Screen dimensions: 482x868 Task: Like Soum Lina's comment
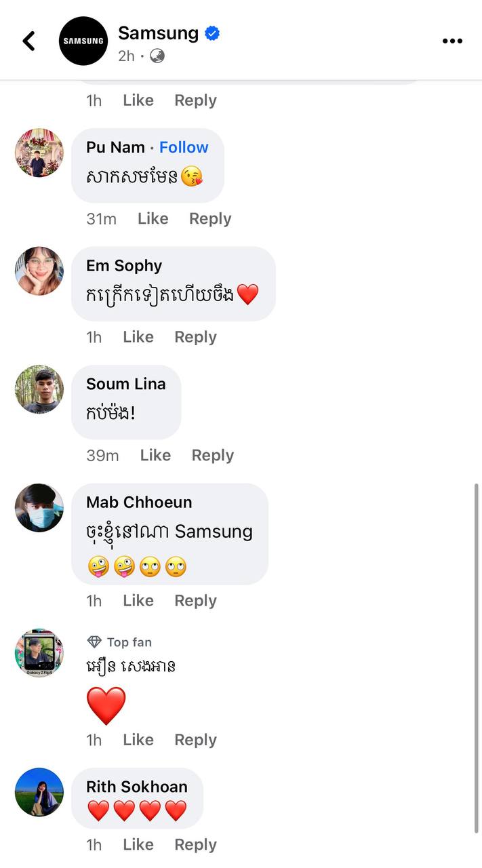[155, 455]
